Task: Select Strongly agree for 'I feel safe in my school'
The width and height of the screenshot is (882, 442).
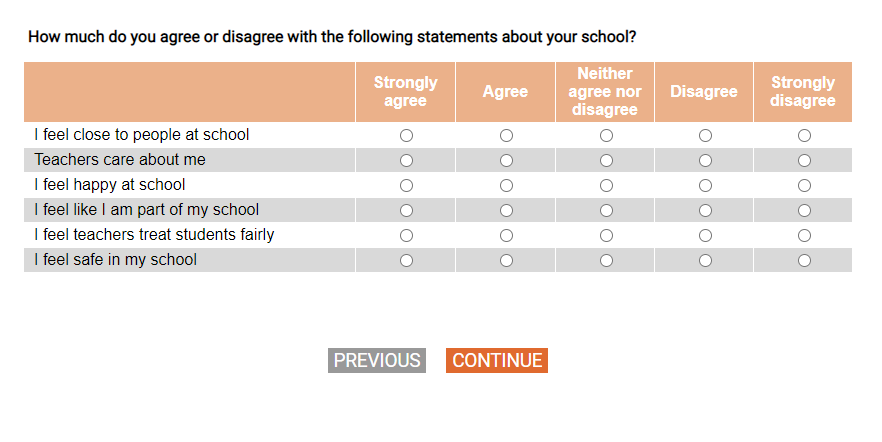Action: tap(406, 261)
